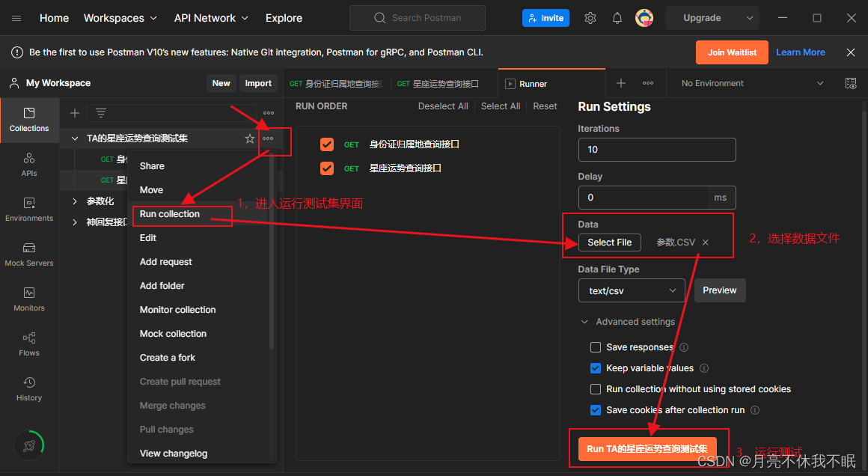
Task: Dismiss the Postman V10 banner
Action: pos(851,52)
